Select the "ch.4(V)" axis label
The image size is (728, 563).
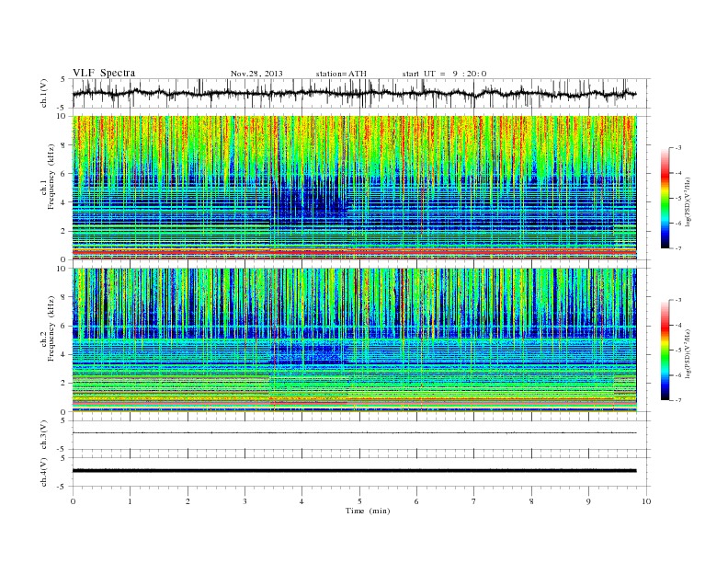[44, 472]
